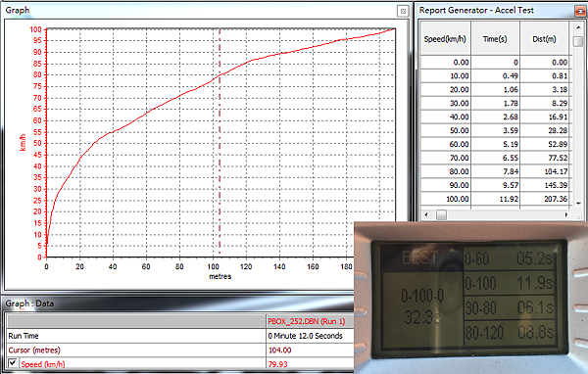Toggle the Speed (km/h) checkbox

coord(13,363)
